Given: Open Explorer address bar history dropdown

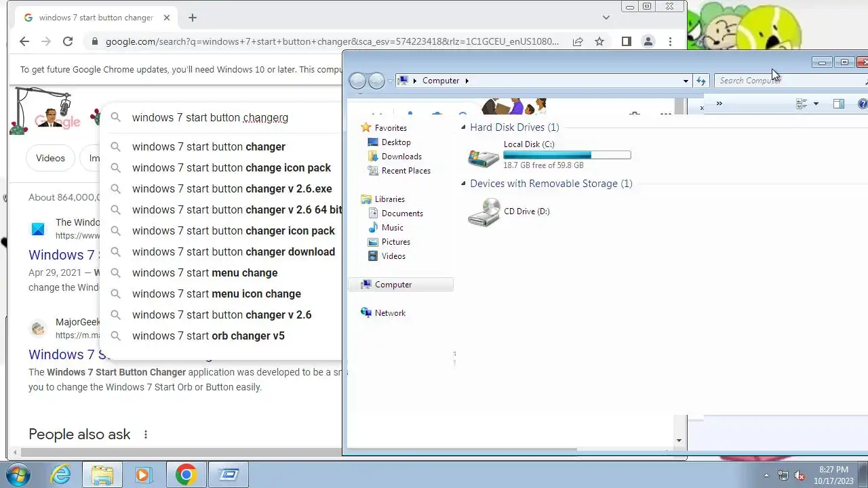Looking at the screenshot, I should (x=686, y=81).
